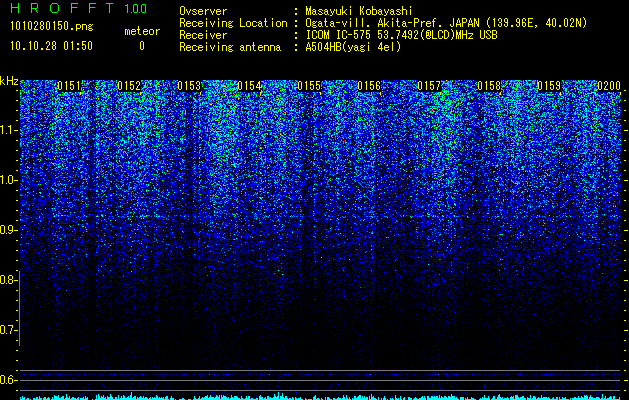
Task: Click the 0156 time marker
Action: [x=369, y=86]
